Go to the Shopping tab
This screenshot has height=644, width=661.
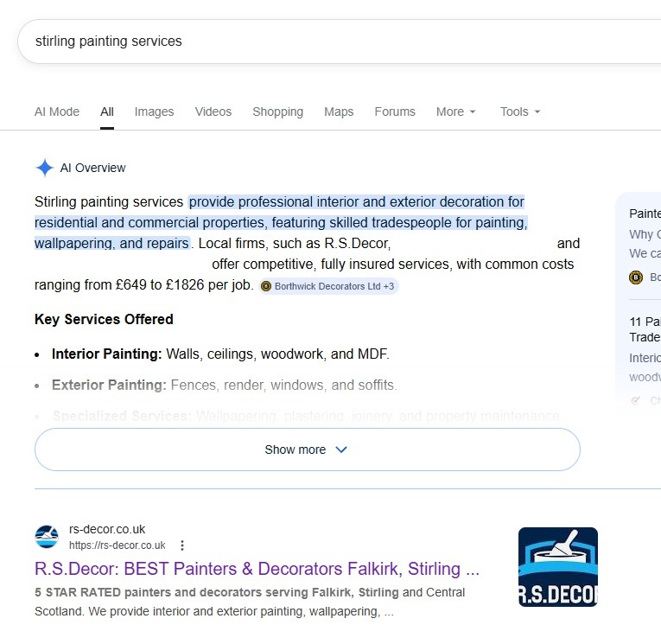(278, 112)
